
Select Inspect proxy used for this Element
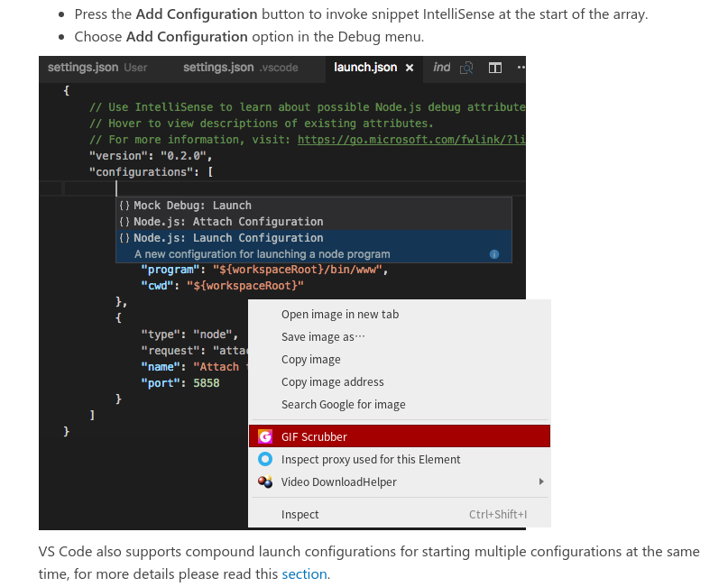[x=400, y=459]
